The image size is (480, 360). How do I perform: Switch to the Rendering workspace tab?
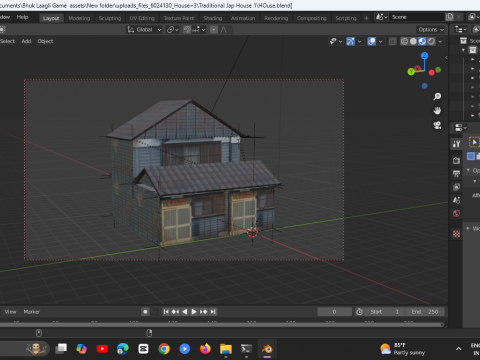click(276, 18)
